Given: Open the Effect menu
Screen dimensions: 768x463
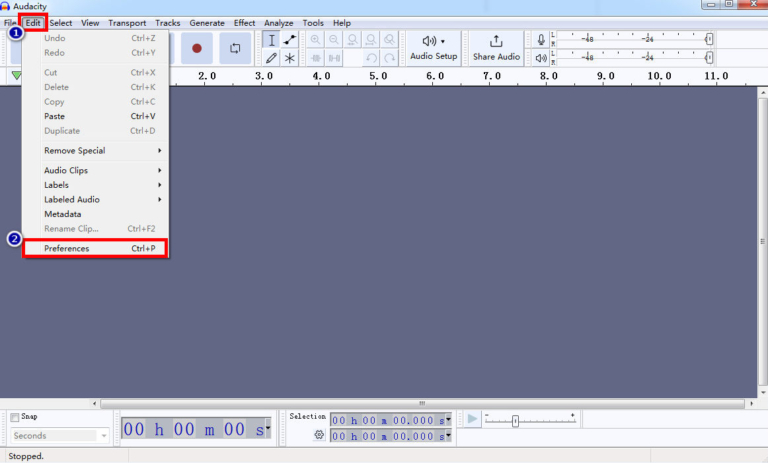Looking at the screenshot, I should coord(244,23).
